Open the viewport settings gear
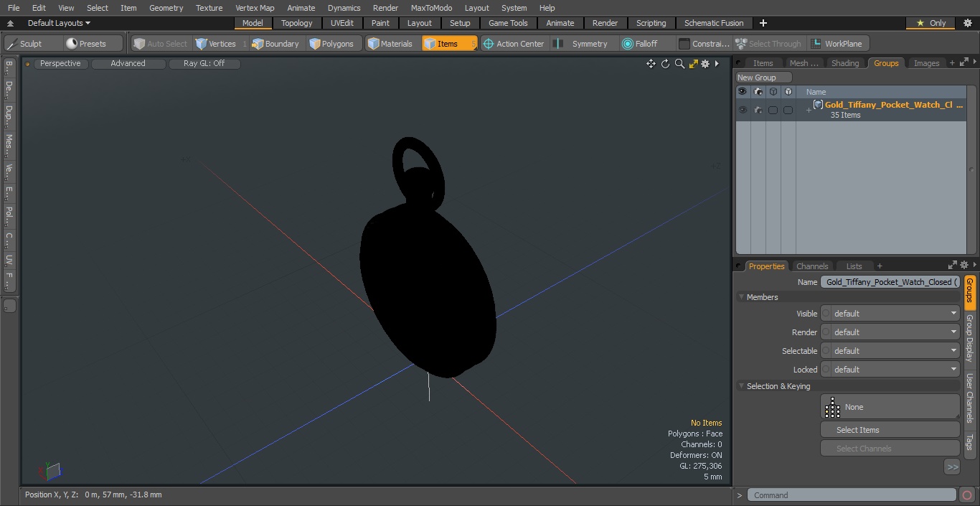The height and width of the screenshot is (506, 980). [705, 64]
